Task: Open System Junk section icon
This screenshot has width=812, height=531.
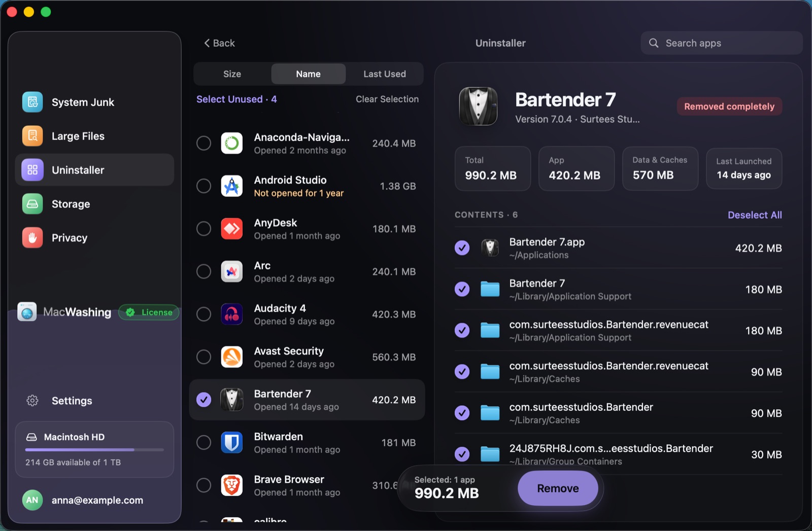Action: [x=32, y=102]
